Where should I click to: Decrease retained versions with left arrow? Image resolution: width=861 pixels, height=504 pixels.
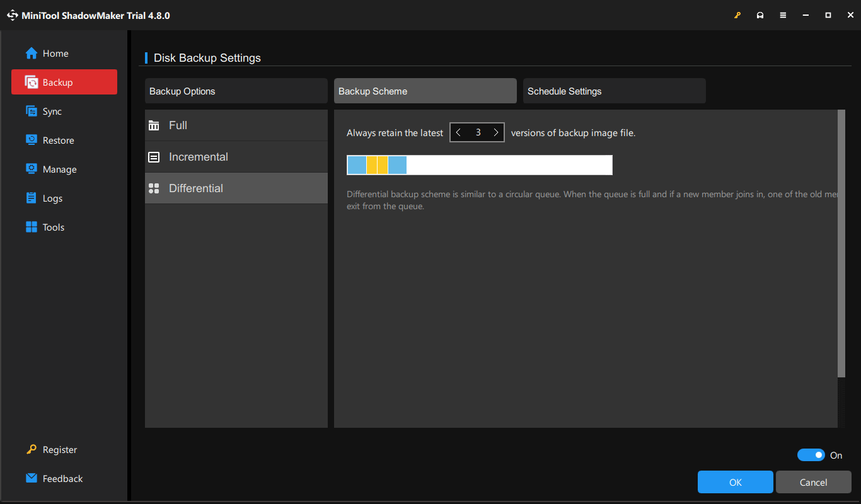pyautogui.click(x=458, y=132)
